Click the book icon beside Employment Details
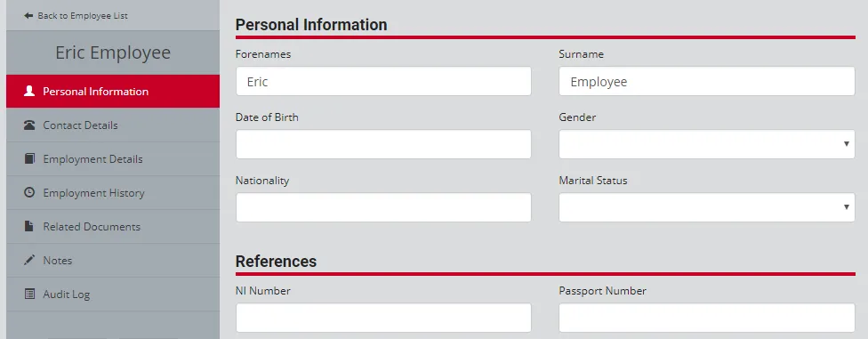 (29, 159)
